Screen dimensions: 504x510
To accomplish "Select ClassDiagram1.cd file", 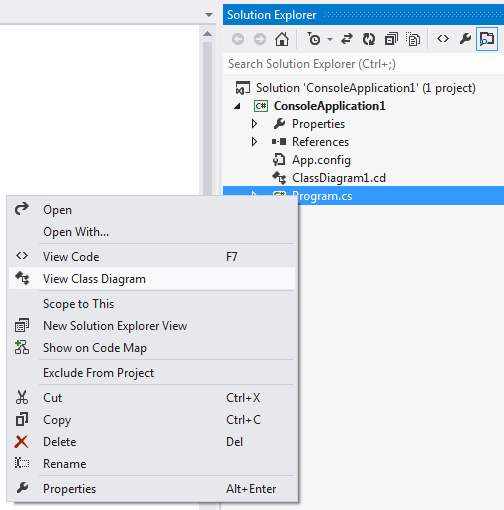I will 339,178.
